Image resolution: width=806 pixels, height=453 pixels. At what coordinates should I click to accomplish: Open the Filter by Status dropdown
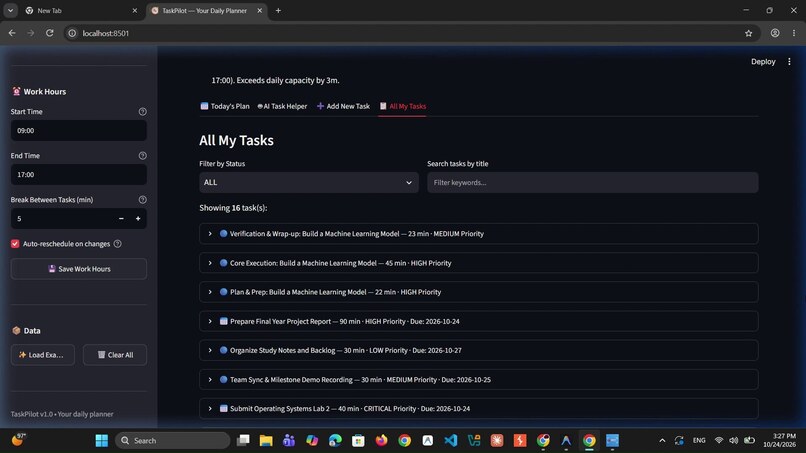click(309, 183)
